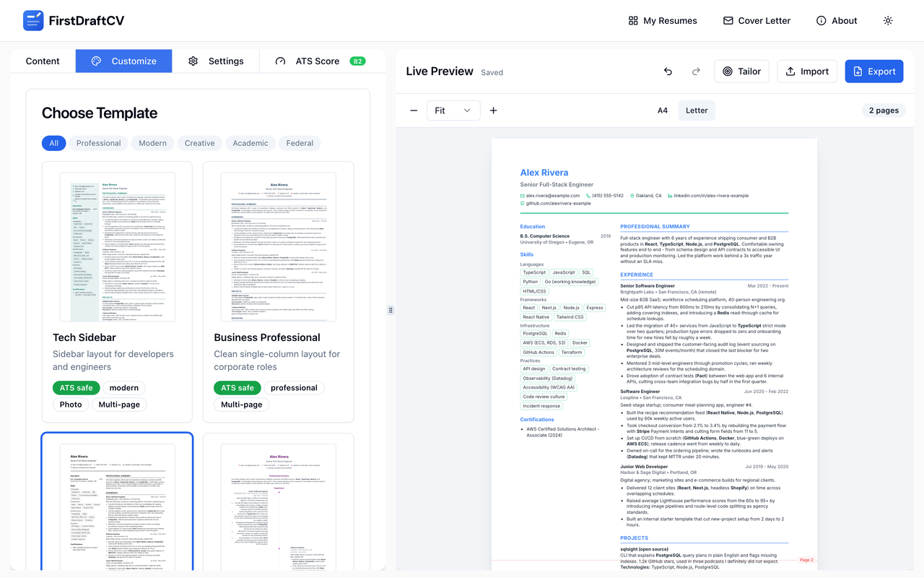The width and height of the screenshot is (924, 578).
Task: Filter templates by Federal
Action: pyautogui.click(x=300, y=143)
